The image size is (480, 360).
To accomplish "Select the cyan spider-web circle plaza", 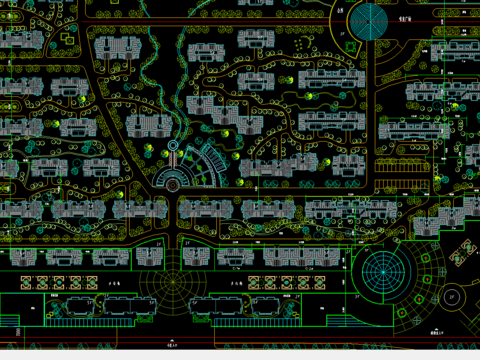I will pos(383,272).
